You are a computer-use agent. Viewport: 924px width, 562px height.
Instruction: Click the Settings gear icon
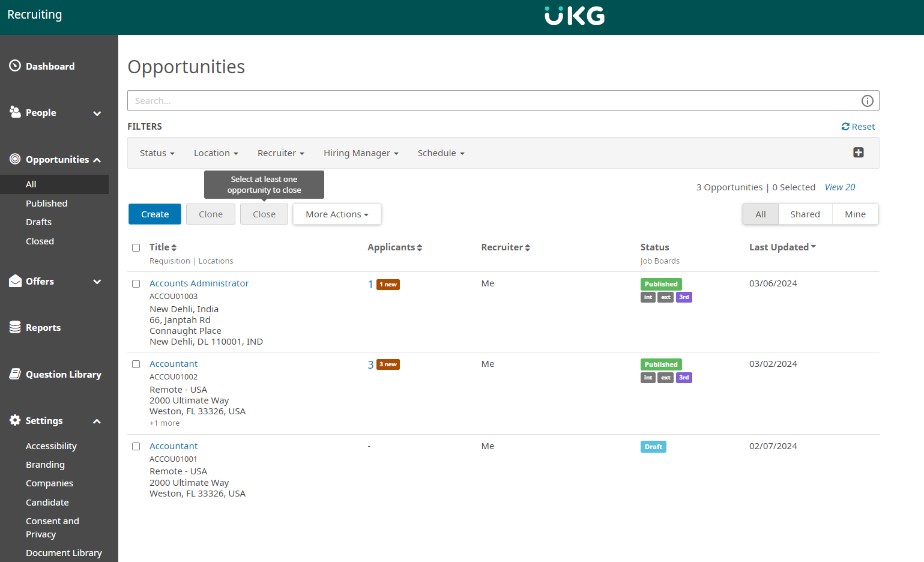pyautogui.click(x=15, y=420)
